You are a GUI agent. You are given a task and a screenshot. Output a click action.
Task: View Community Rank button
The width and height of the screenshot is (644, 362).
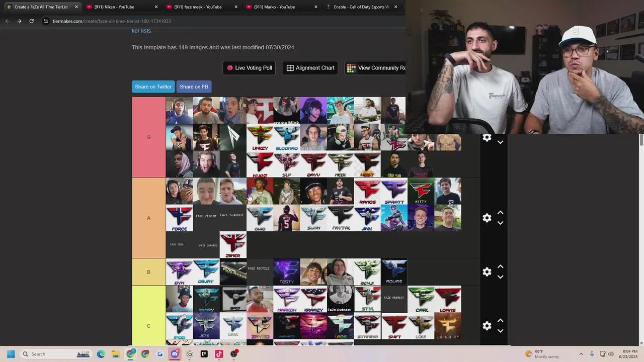[375, 68]
